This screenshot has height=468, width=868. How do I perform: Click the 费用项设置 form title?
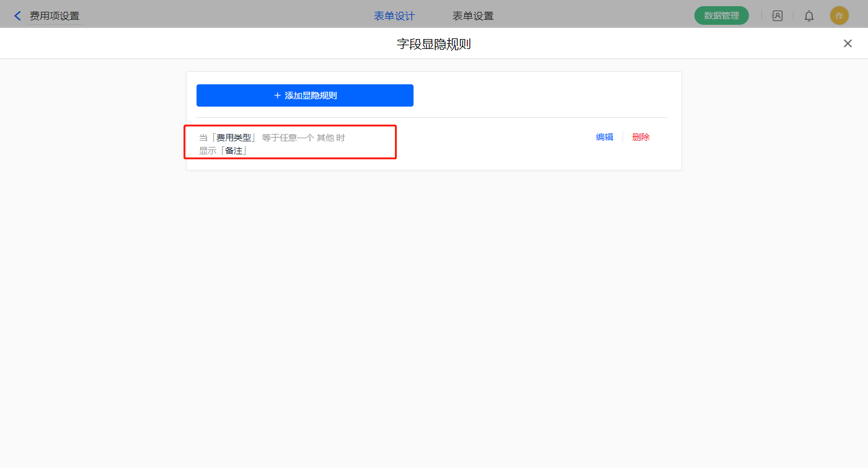point(55,16)
